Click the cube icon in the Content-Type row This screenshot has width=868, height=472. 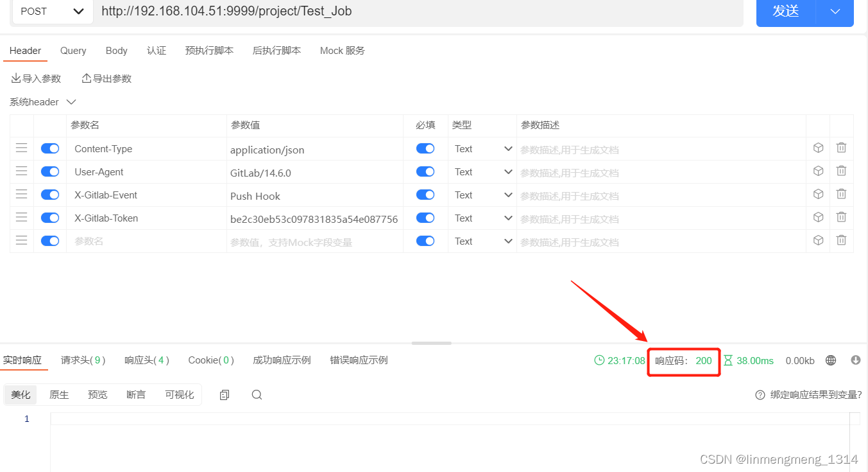tap(818, 148)
